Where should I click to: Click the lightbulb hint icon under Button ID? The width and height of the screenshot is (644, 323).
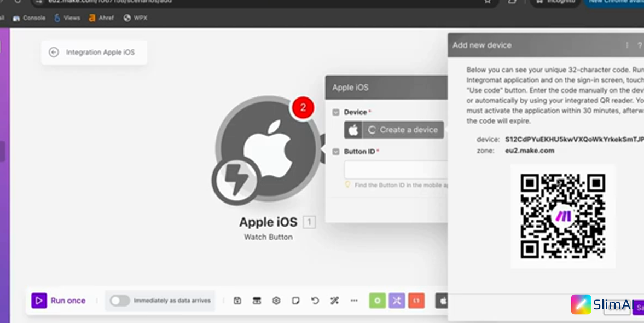coord(347,184)
